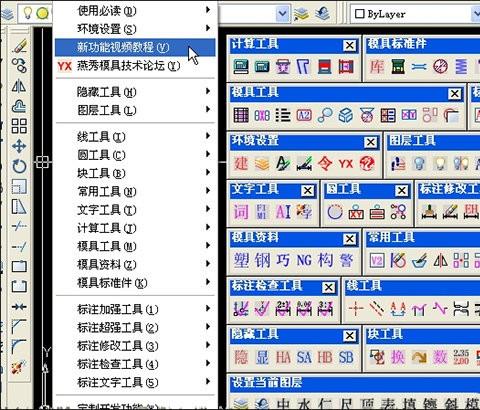
Task: Open the 标注修改工具 (3) menu entry
Action: tap(135, 346)
